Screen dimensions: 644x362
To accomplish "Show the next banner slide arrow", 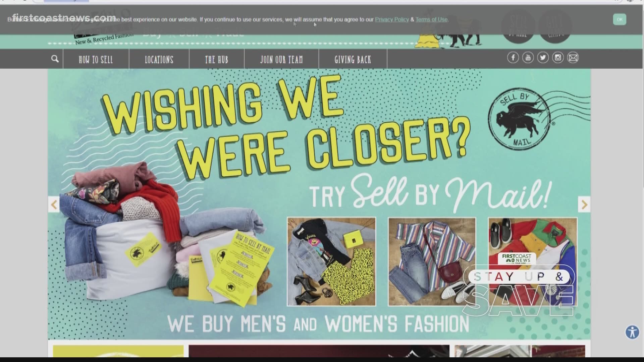I will pyautogui.click(x=584, y=204).
